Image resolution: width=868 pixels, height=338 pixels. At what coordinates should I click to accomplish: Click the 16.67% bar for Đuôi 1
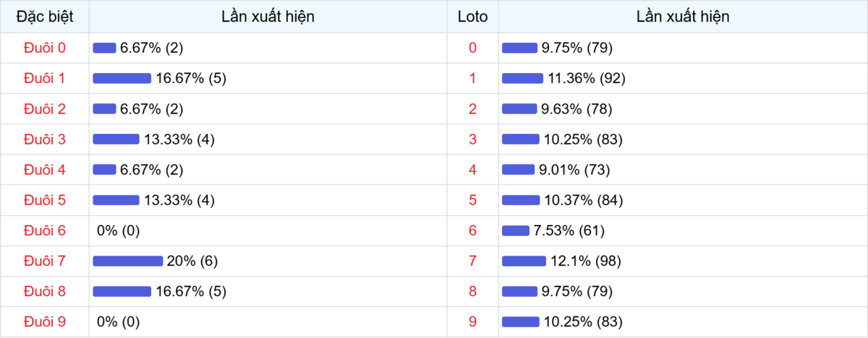(x=122, y=78)
